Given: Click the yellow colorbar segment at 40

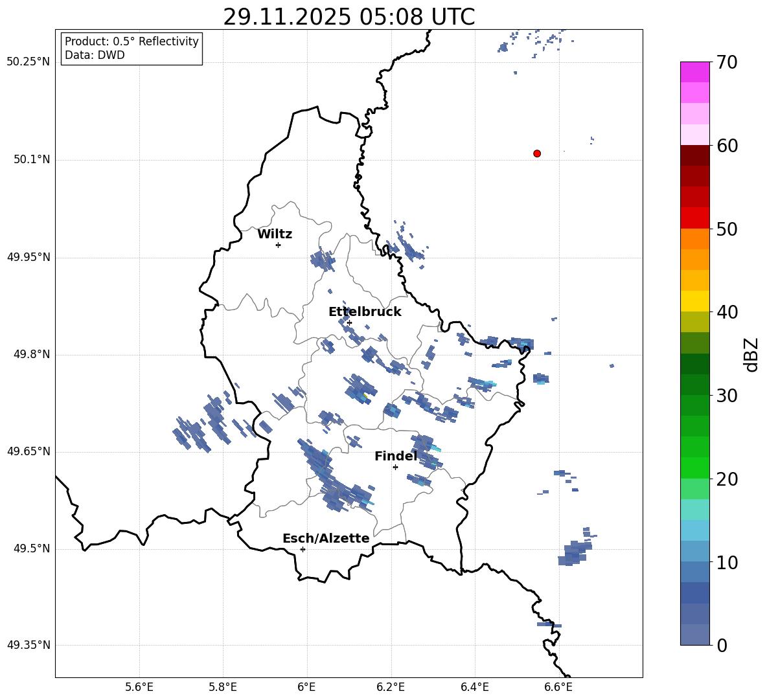Looking at the screenshot, I should pyautogui.click(x=695, y=301).
